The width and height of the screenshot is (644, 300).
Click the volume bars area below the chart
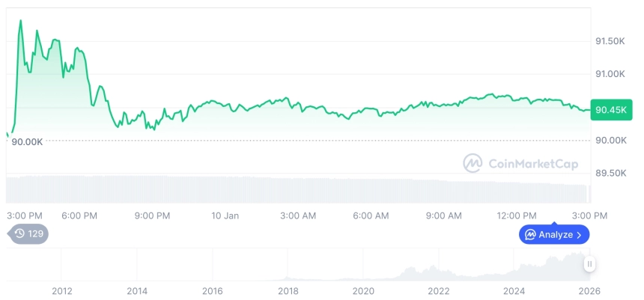click(300, 189)
